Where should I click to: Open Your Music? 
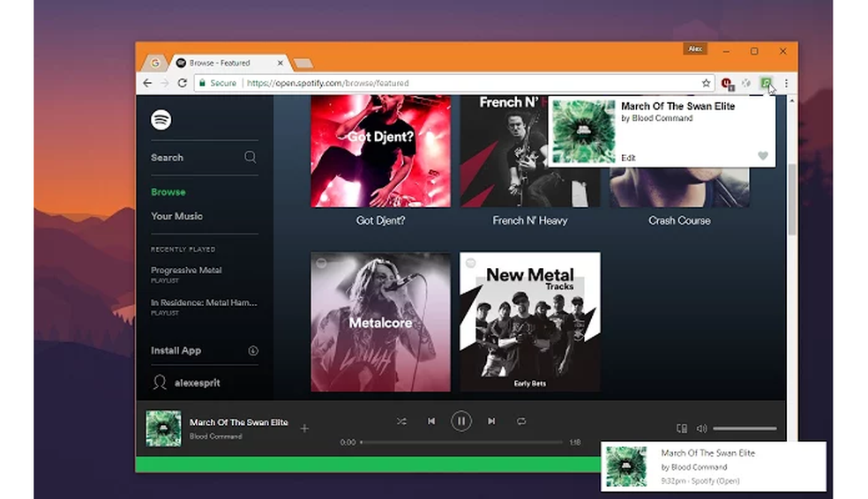(x=176, y=216)
